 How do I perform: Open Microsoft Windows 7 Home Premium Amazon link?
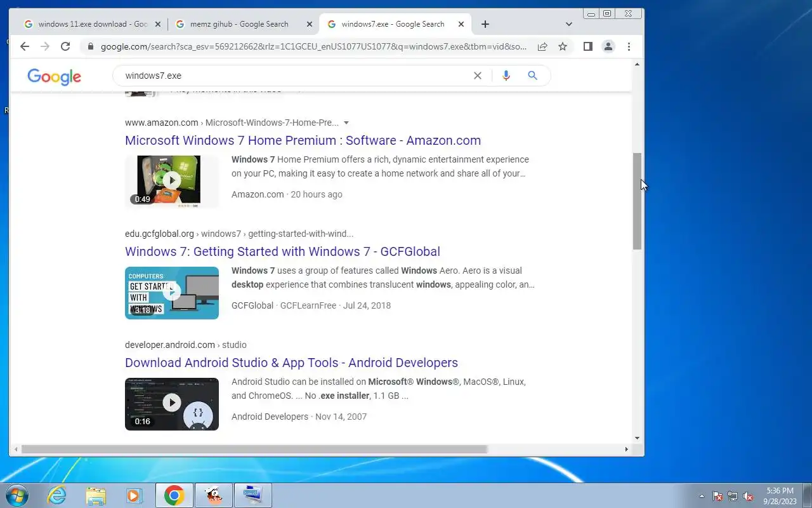(303, 140)
